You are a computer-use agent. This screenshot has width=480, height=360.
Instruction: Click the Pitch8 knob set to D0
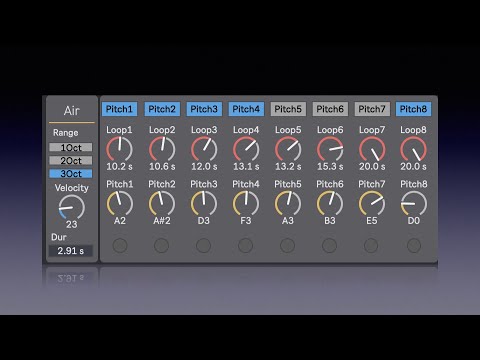413,204
